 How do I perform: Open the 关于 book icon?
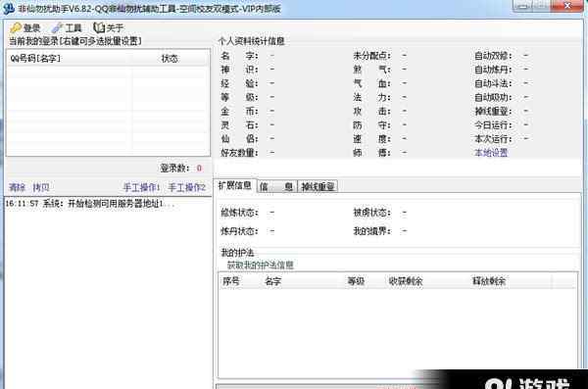[x=99, y=27]
